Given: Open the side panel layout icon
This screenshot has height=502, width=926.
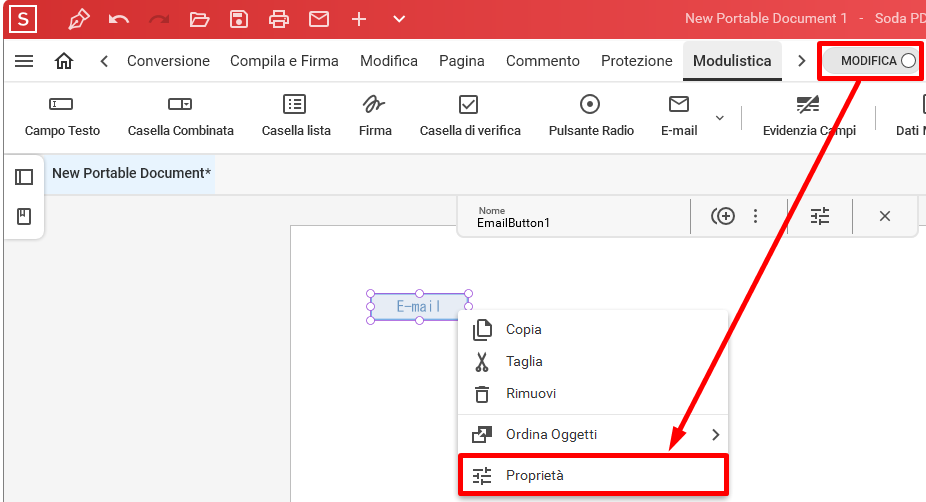Looking at the screenshot, I should (x=24, y=177).
